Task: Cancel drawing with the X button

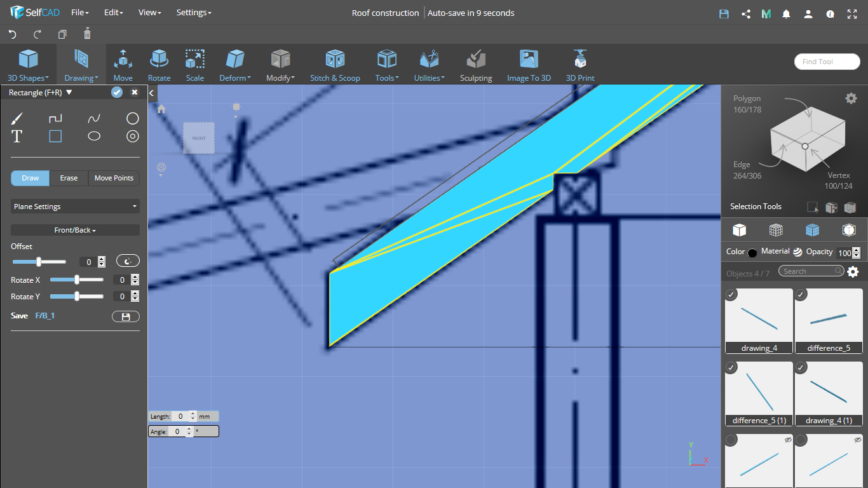Action: point(135,93)
